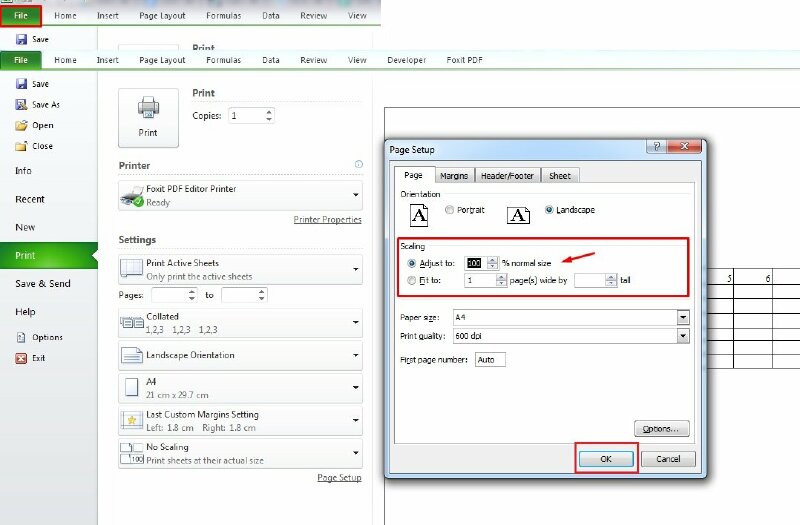Click the Pages from input field

169,295
